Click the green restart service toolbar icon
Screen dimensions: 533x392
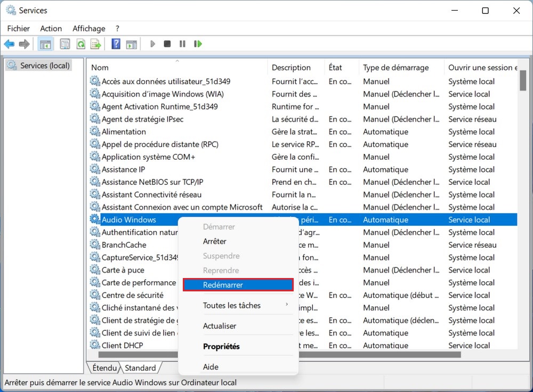tap(198, 44)
